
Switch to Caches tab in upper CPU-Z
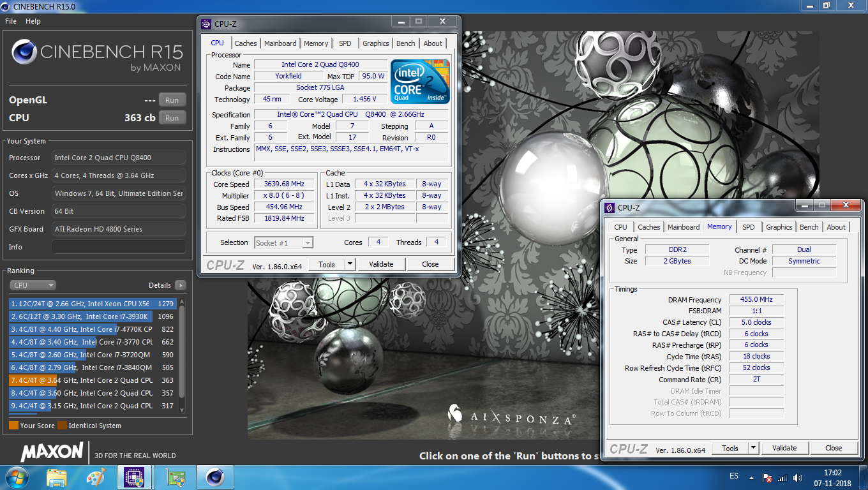pos(245,43)
